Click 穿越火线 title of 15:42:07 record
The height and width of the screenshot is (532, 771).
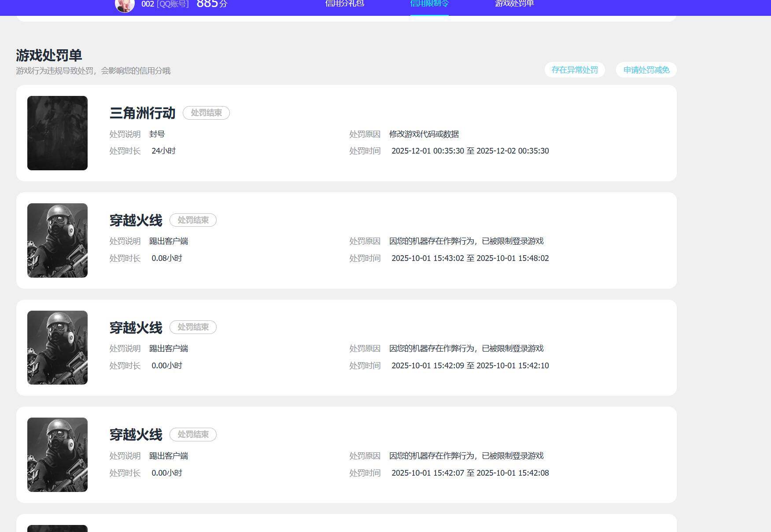pyautogui.click(x=136, y=435)
